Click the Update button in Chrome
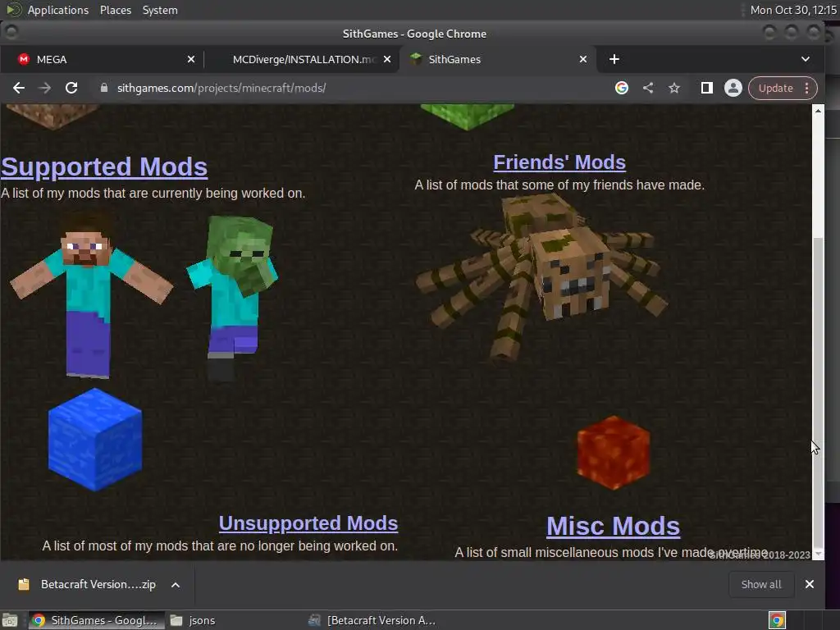840x630 pixels. pyautogui.click(x=775, y=88)
